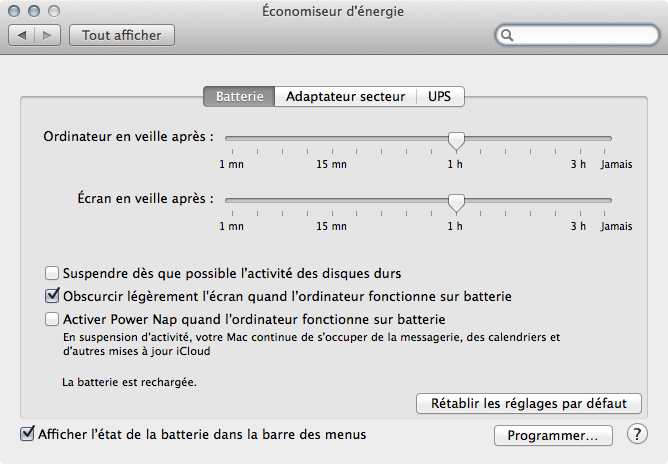668x464 pixels.
Task: Go back with the left arrow
Action: [x=22, y=35]
